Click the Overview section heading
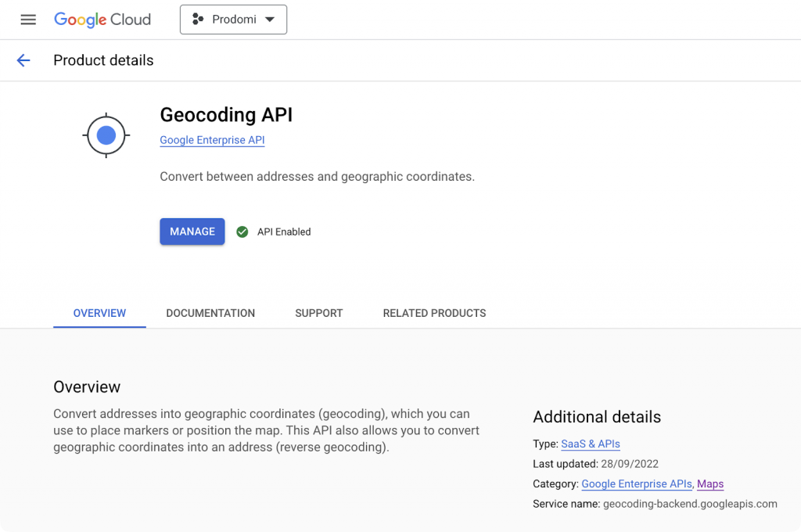The height and width of the screenshot is (532, 801). [x=87, y=386]
